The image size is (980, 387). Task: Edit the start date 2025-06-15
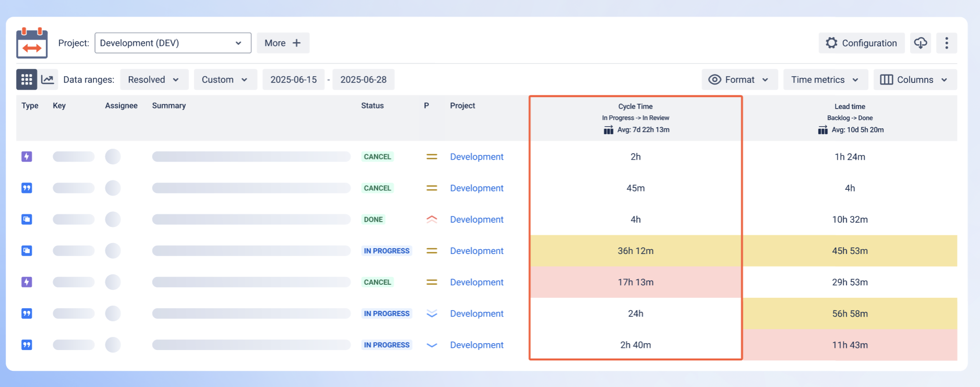pyautogui.click(x=294, y=79)
